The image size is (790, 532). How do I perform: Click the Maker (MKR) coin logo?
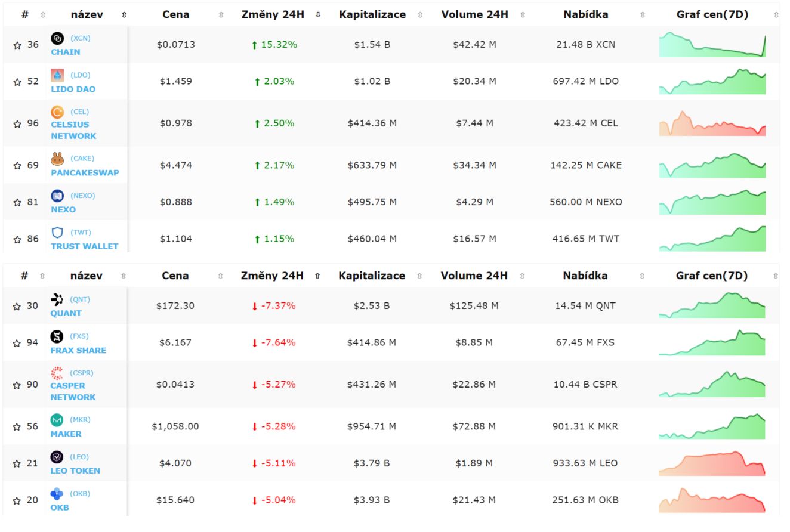[57, 420]
